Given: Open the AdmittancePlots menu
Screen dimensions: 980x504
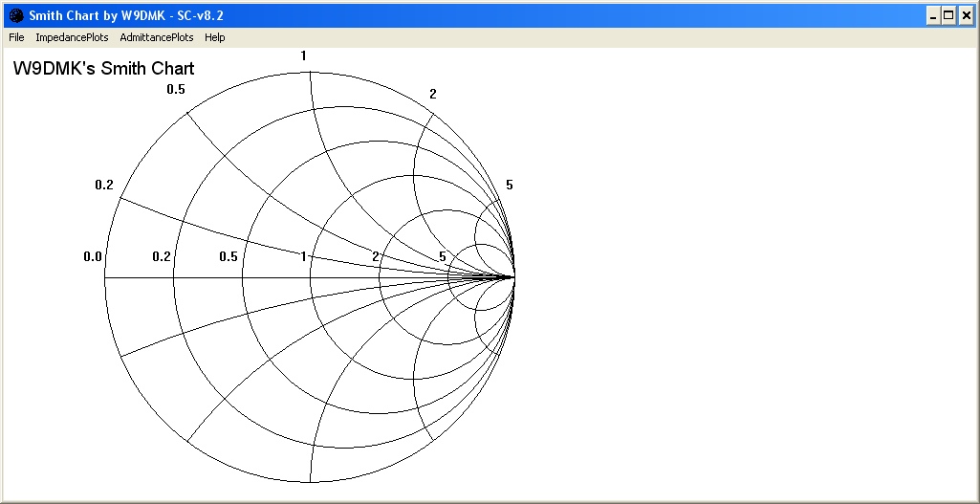Looking at the screenshot, I should [x=157, y=37].
